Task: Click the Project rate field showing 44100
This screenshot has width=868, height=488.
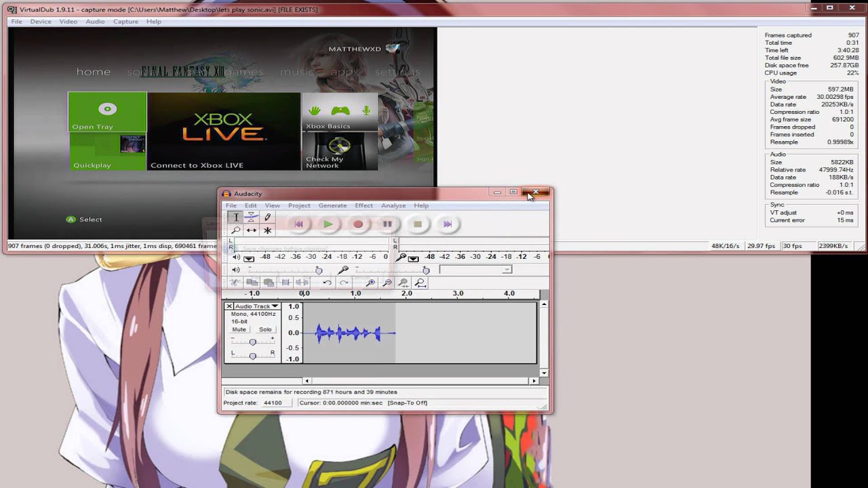Action: [x=277, y=403]
